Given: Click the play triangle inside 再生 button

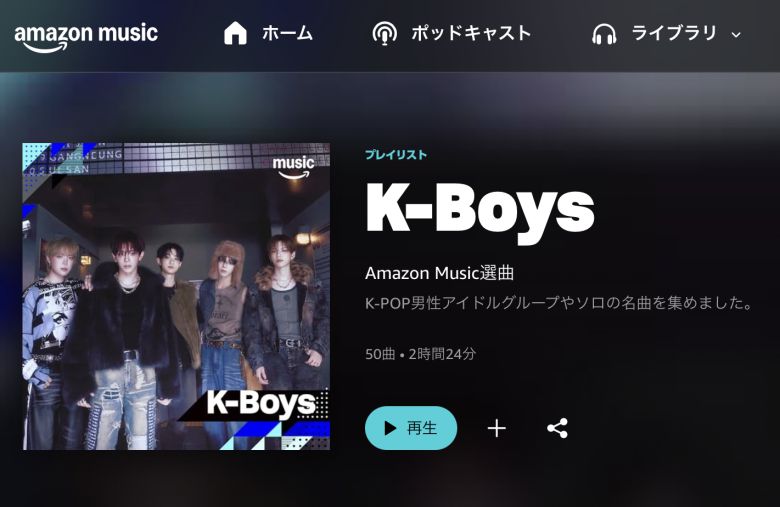Looking at the screenshot, I should [x=390, y=428].
